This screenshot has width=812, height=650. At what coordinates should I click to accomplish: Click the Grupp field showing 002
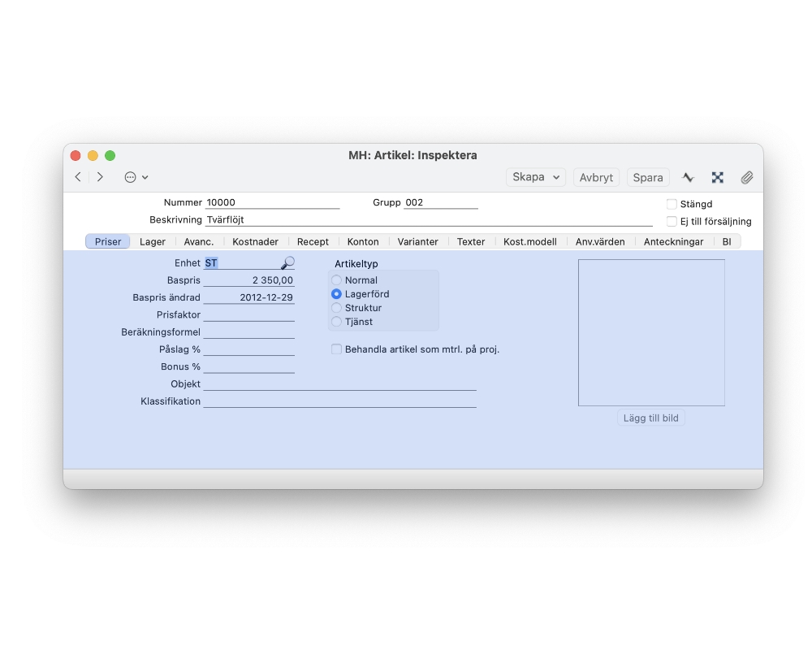click(441, 202)
